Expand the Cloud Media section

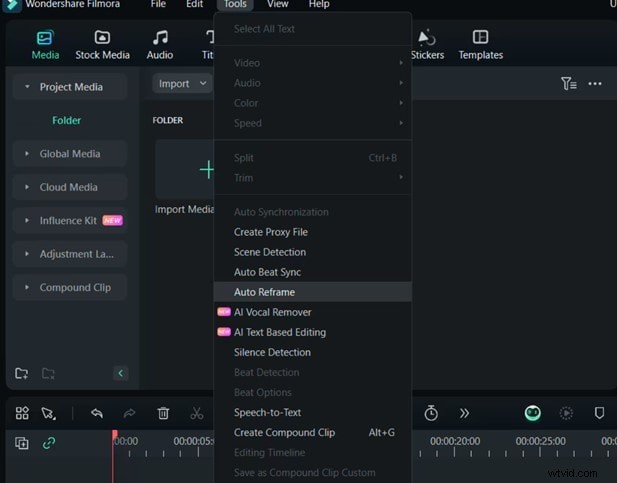coord(68,187)
